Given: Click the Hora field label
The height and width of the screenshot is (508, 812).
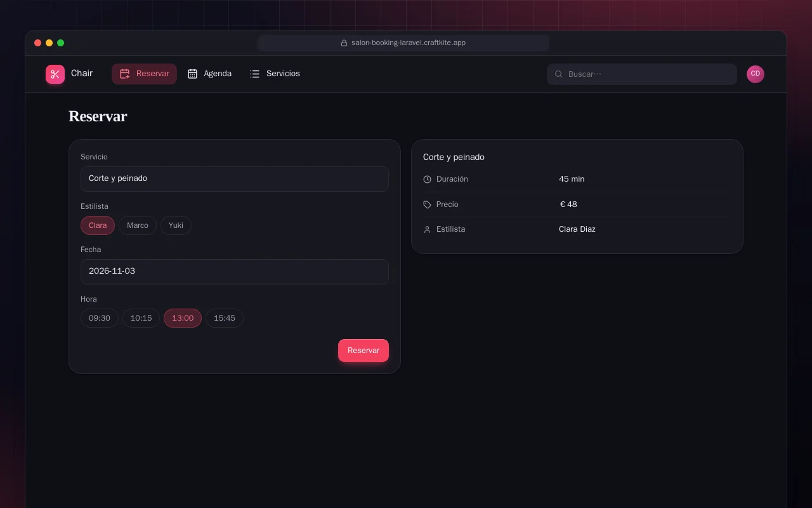Looking at the screenshot, I should pos(89,299).
